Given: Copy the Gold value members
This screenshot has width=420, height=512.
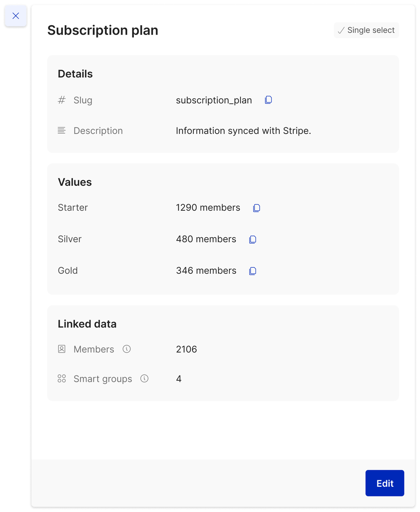Looking at the screenshot, I should click(x=253, y=271).
